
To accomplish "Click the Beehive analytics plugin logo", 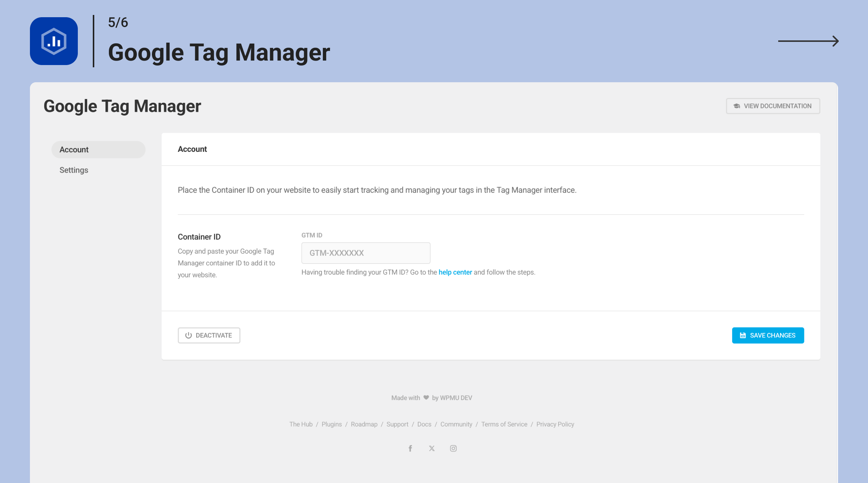I will click(54, 41).
